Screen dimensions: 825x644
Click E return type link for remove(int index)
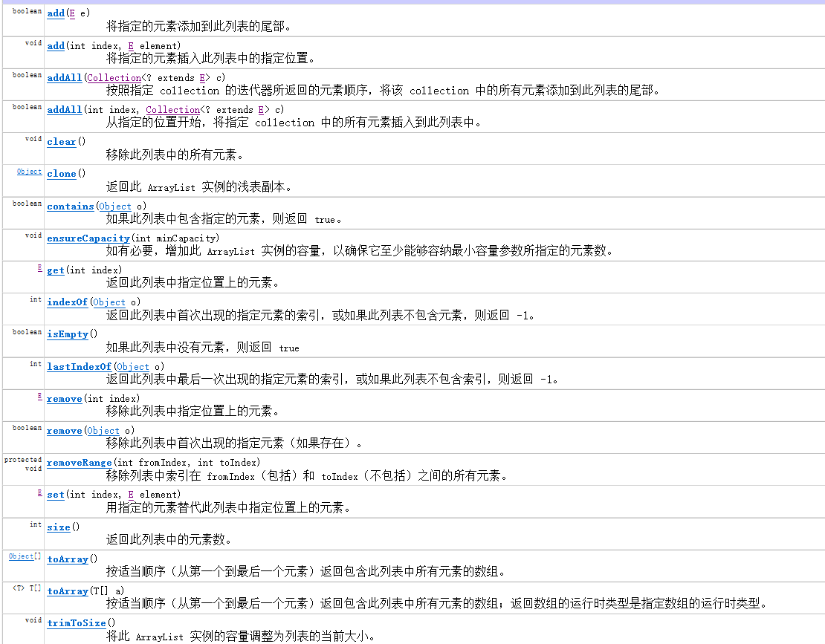click(x=39, y=396)
